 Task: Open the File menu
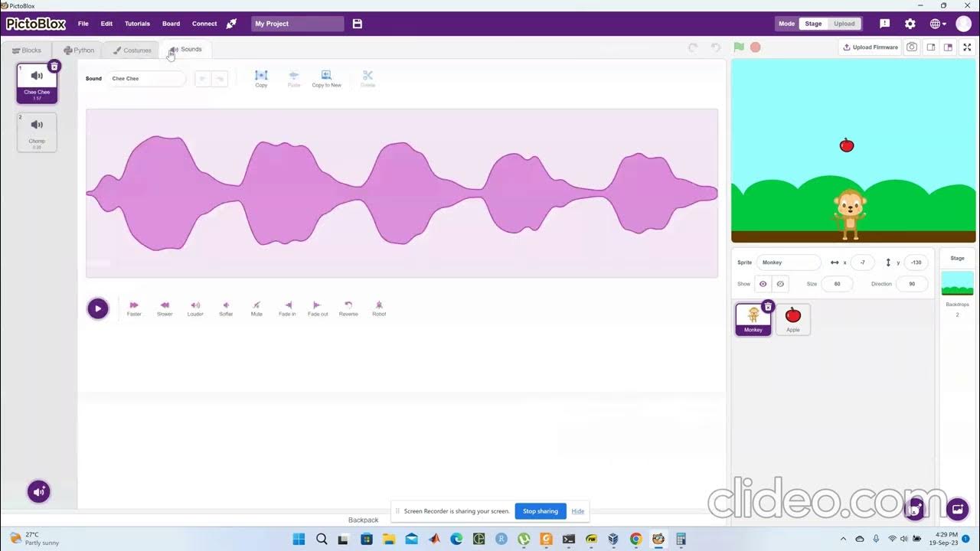(x=83, y=24)
